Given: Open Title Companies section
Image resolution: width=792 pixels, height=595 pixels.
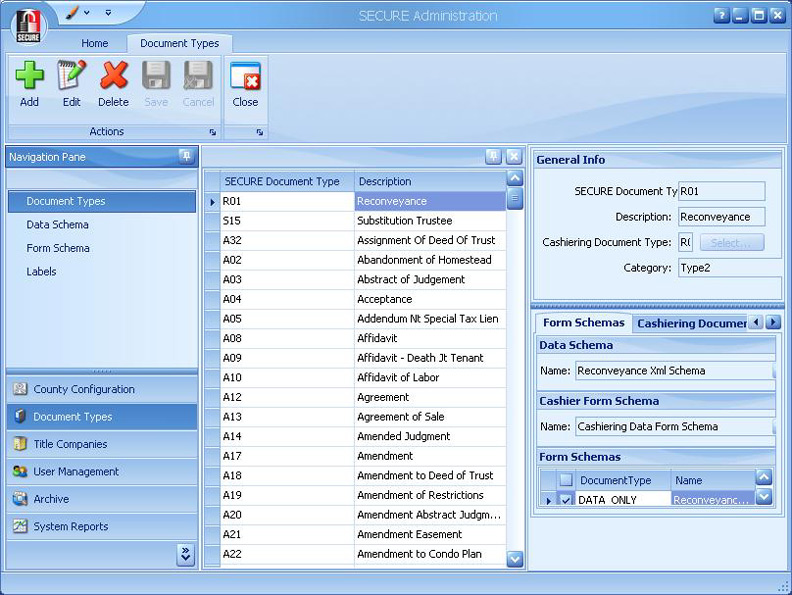Looking at the screenshot, I should coord(70,444).
